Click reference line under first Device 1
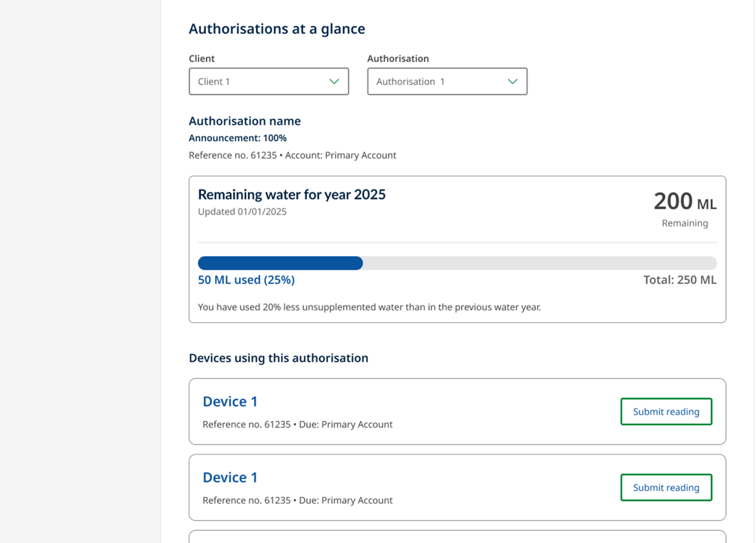756x543 pixels. click(298, 424)
